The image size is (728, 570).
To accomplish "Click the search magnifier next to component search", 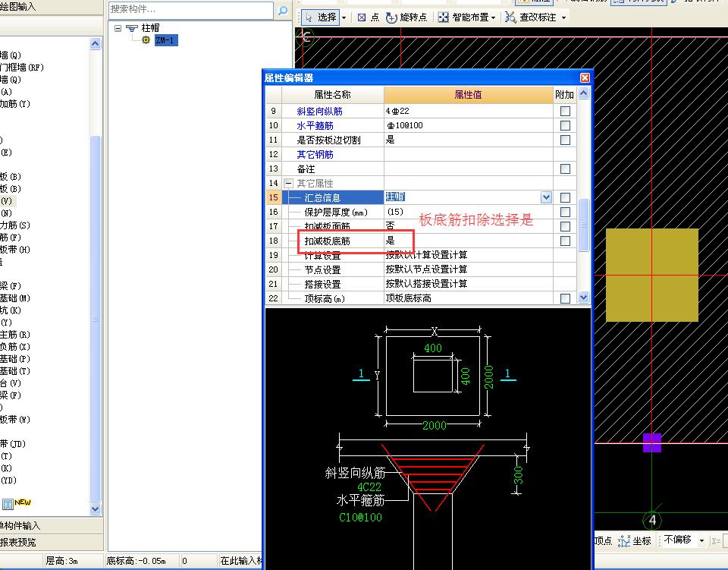I will [x=283, y=10].
